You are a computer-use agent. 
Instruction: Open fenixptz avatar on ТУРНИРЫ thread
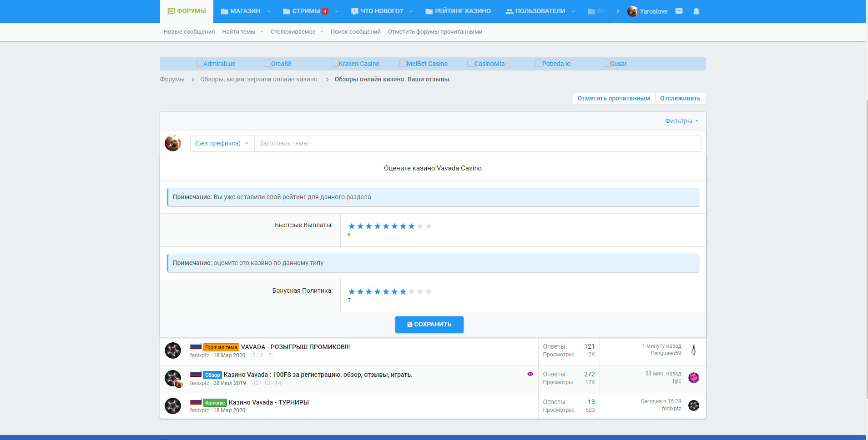[173, 406]
